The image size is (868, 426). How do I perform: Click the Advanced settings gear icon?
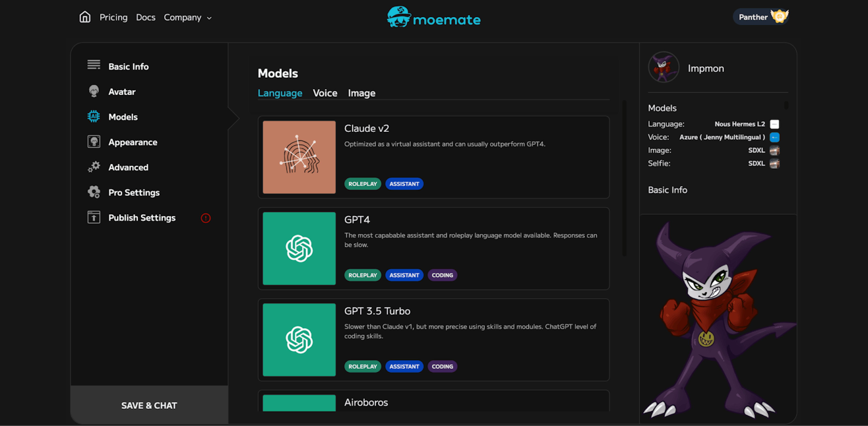coord(94,167)
